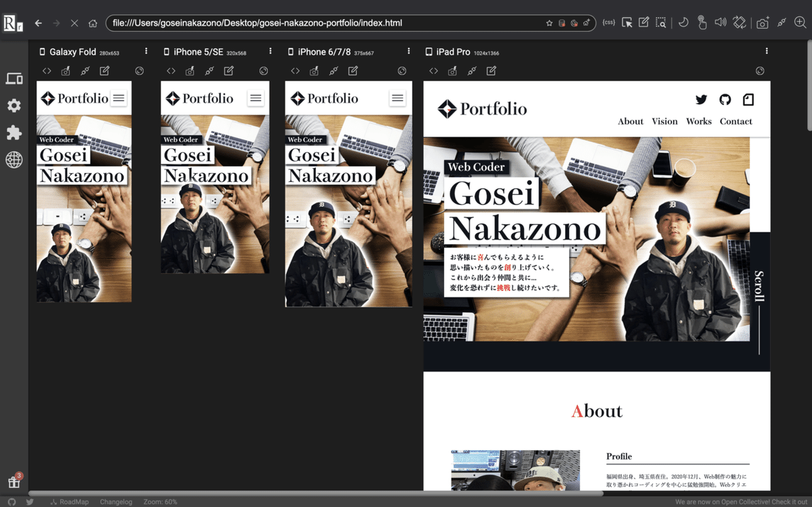Click iPhone 6/7/8 plug icon
Image resolution: width=812 pixels, height=507 pixels.
point(333,70)
